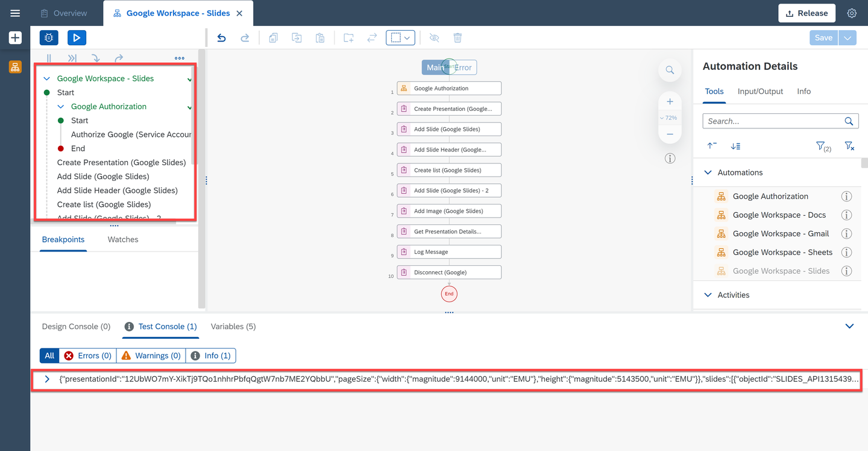Click the plus create icon in left sidebar

(x=15, y=38)
